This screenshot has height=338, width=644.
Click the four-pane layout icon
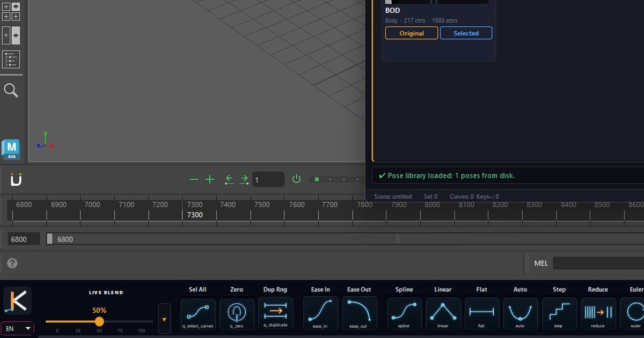[x=11, y=11]
